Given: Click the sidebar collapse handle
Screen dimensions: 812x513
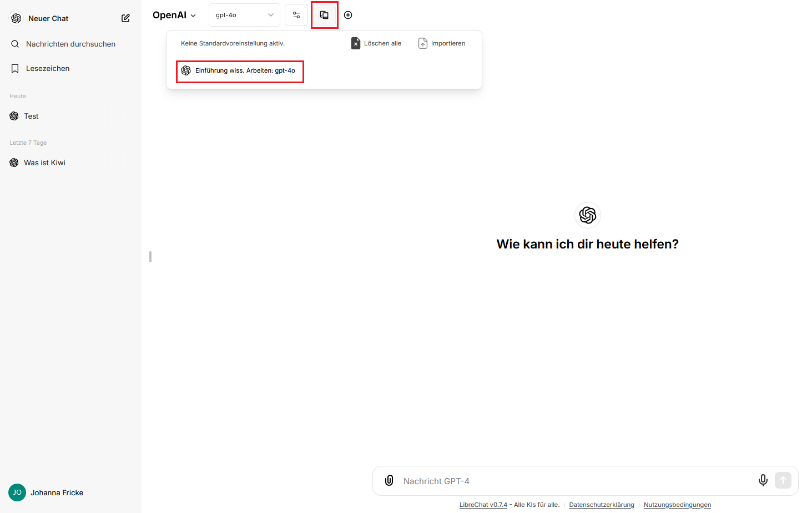Looking at the screenshot, I should (150, 257).
